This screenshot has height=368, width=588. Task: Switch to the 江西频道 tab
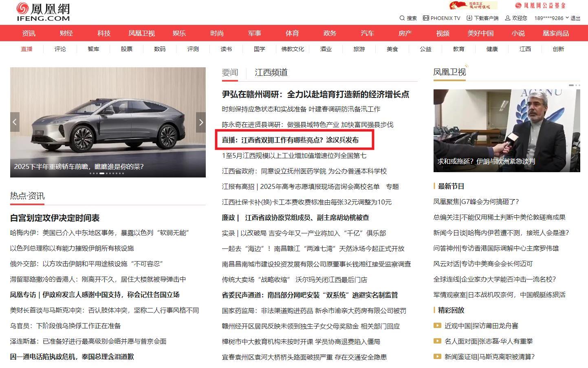pyautogui.click(x=271, y=72)
